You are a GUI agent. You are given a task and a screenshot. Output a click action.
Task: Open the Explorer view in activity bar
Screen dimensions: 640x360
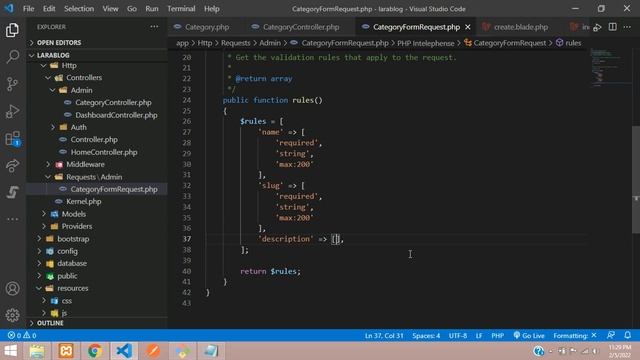tap(12, 30)
